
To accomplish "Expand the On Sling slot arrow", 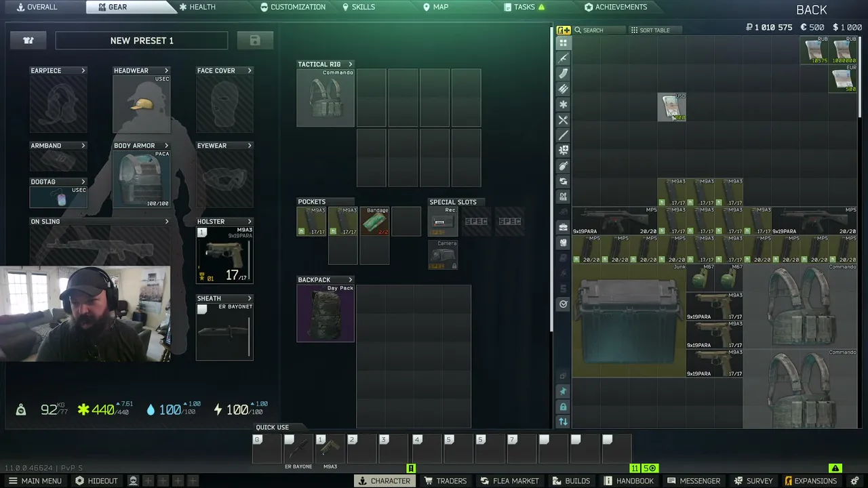I will coord(167,222).
